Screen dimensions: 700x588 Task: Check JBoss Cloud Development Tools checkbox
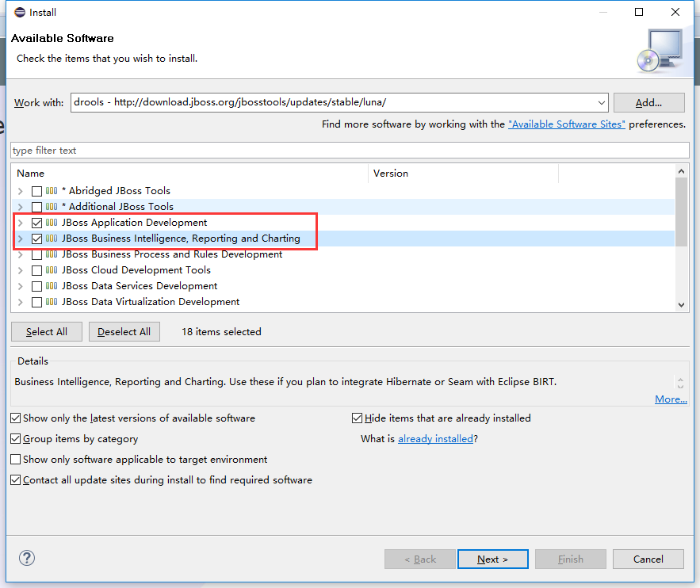click(x=37, y=270)
